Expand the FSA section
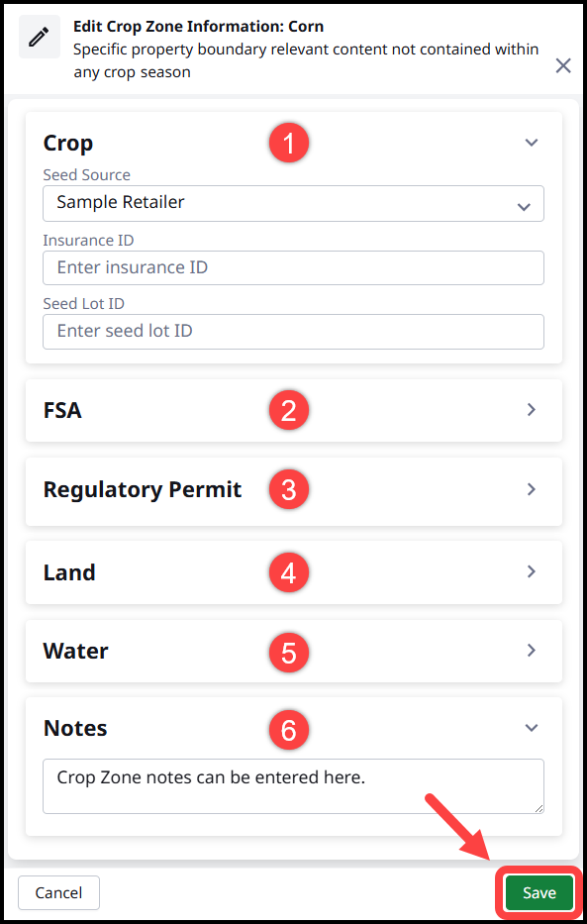The height and width of the screenshot is (924, 587). pyautogui.click(x=532, y=409)
